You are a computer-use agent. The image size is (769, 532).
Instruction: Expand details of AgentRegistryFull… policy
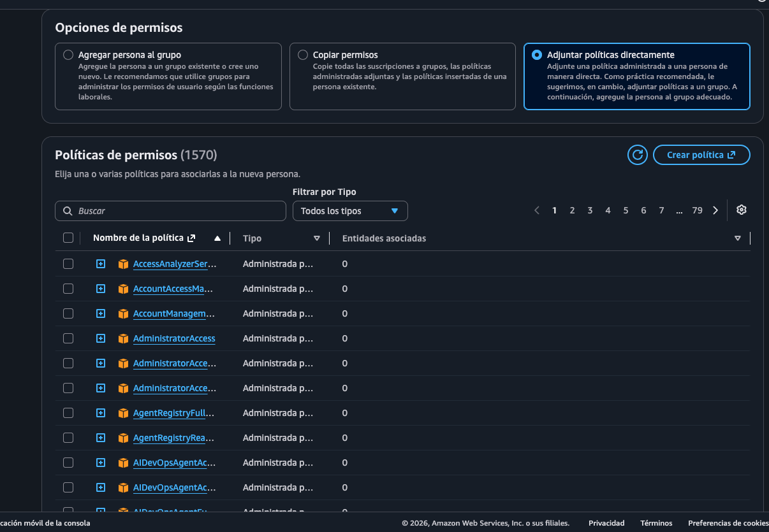pyautogui.click(x=101, y=413)
